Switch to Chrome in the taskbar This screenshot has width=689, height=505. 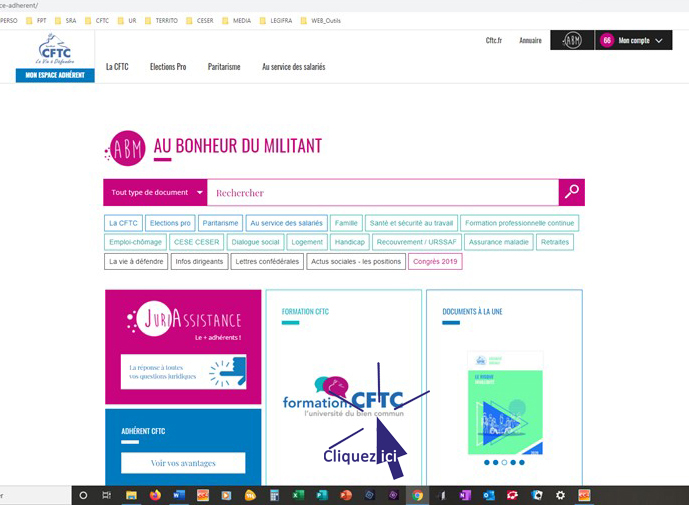click(417, 495)
